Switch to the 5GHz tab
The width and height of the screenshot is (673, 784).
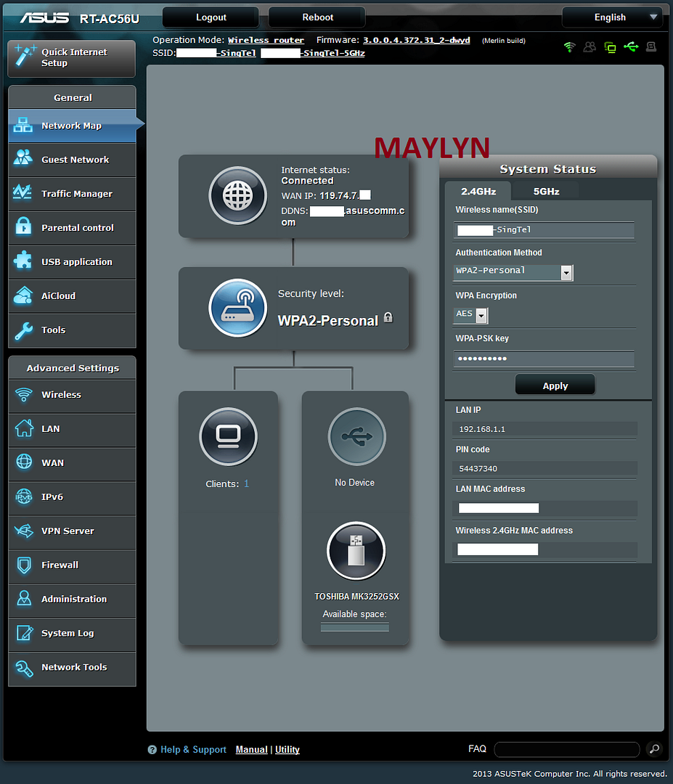546,192
